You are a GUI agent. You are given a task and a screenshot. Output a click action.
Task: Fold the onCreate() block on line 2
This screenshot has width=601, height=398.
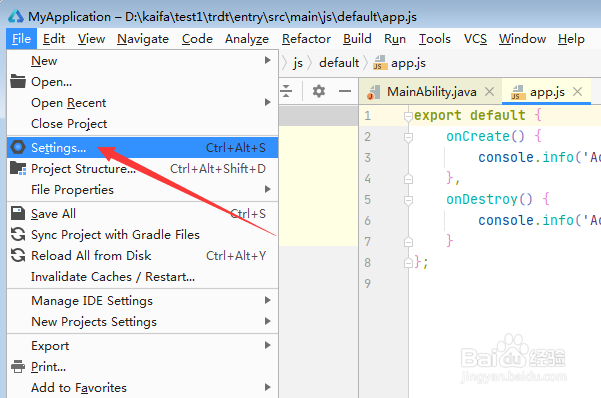[409, 137]
